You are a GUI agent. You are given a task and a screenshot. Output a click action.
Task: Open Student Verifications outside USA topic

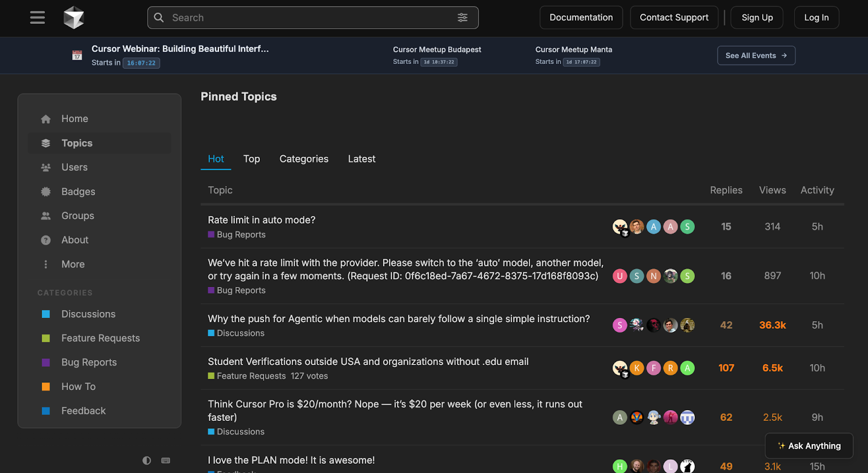(368, 362)
